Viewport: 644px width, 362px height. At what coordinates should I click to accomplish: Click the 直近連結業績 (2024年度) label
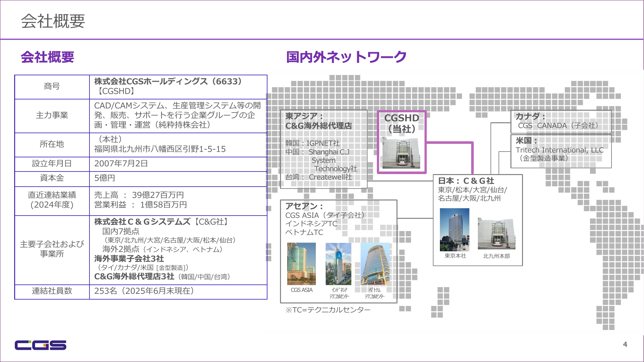tap(52, 200)
